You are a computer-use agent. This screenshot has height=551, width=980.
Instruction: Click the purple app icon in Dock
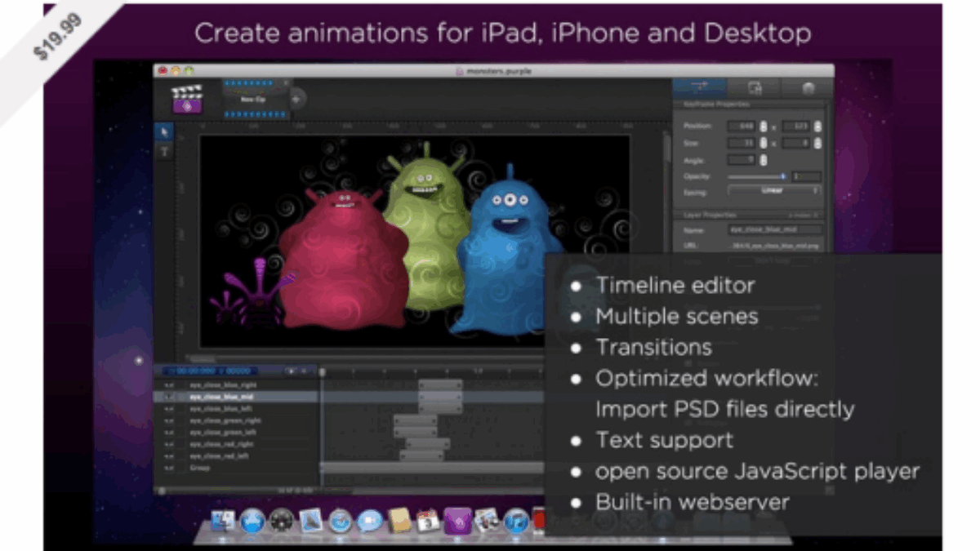click(457, 520)
